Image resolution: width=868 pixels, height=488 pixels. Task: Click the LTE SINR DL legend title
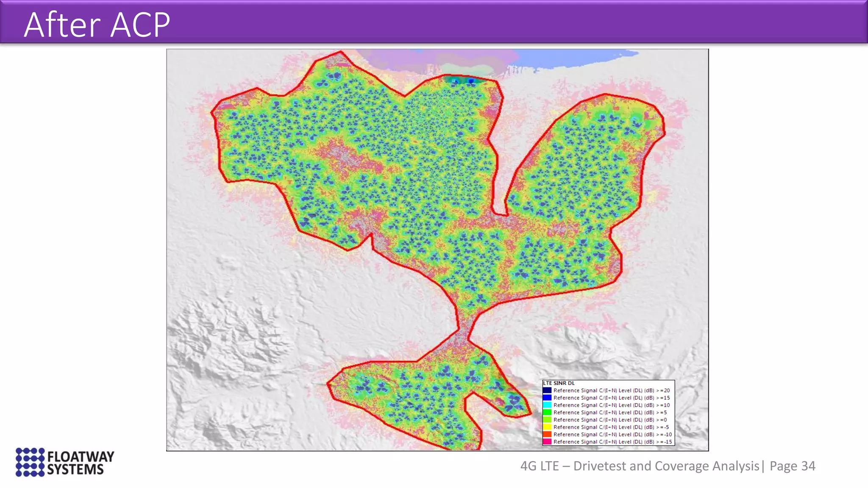tap(559, 383)
